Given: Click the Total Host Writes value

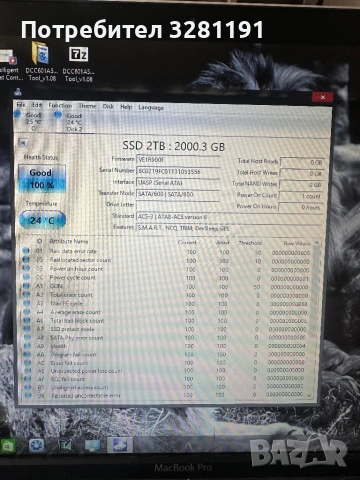Looking at the screenshot, I should 302,173.
